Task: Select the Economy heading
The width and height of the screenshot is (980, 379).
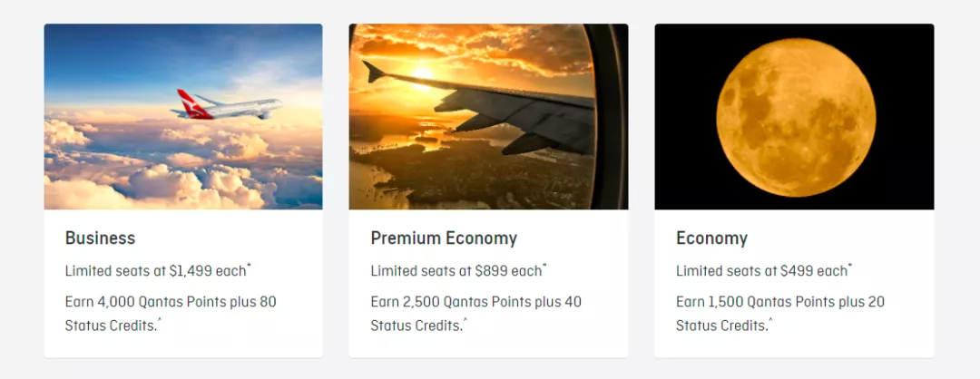Action: pyautogui.click(x=712, y=238)
